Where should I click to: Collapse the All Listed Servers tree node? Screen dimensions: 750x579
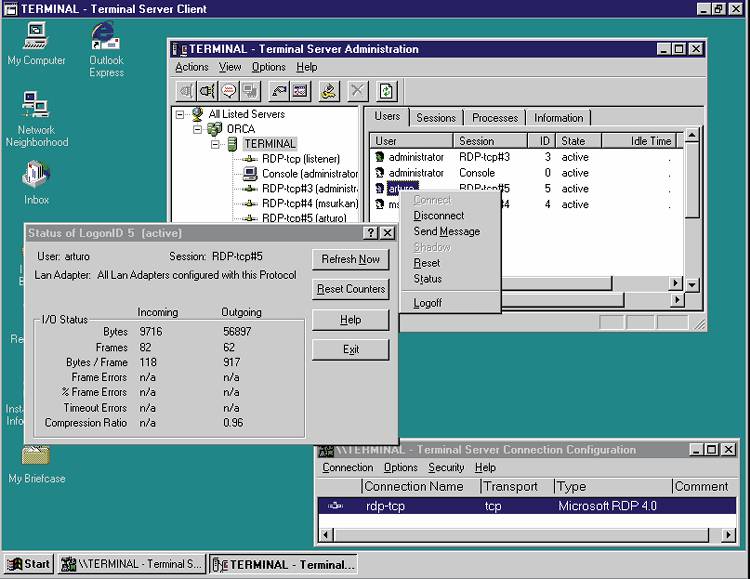(180, 114)
